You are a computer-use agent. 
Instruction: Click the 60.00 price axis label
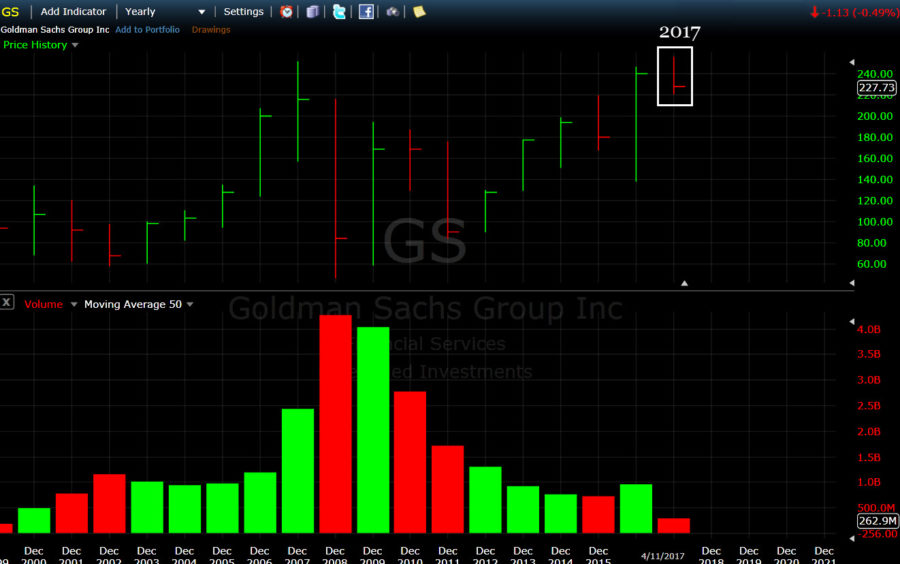tap(871, 264)
